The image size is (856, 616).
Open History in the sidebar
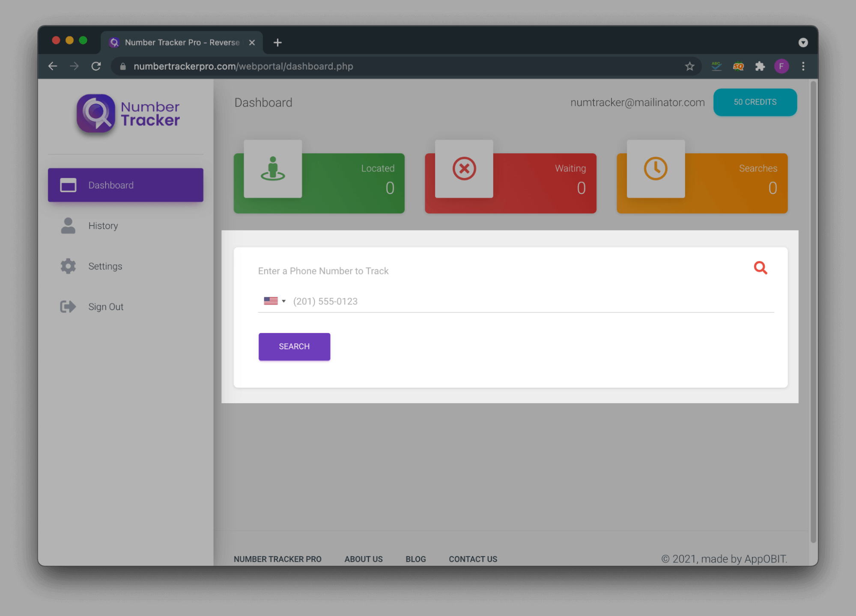point(103,226)
